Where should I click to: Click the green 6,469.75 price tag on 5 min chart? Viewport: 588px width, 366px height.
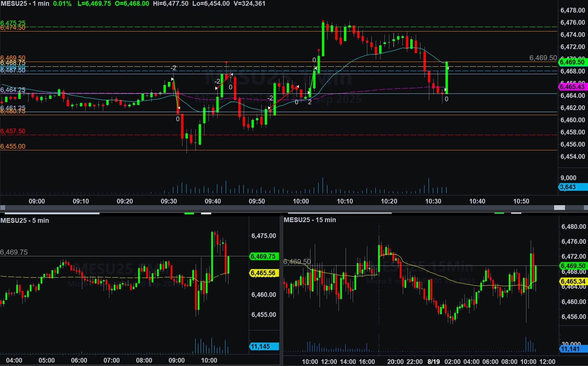pyautogui.click(x=264, y=256)
